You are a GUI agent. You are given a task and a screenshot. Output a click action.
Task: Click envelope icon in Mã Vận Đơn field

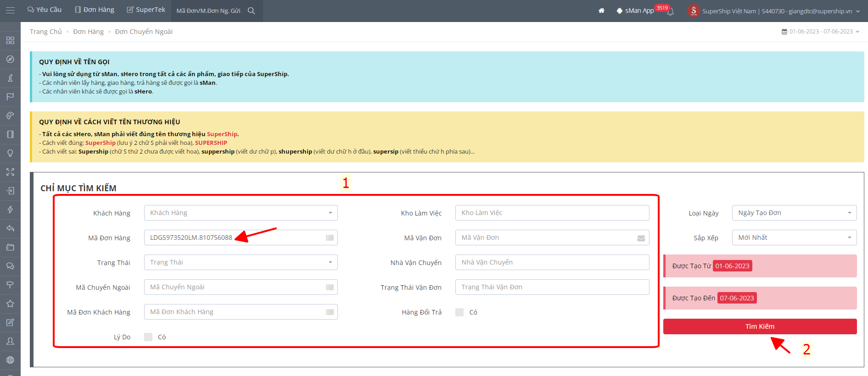[641, 238]
